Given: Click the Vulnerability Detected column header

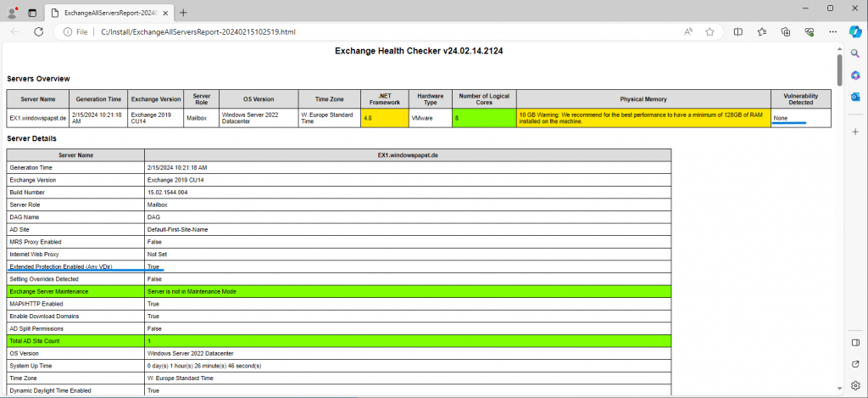Looking at the screenshot, I should pyautogui.click(x=801, y=99).
